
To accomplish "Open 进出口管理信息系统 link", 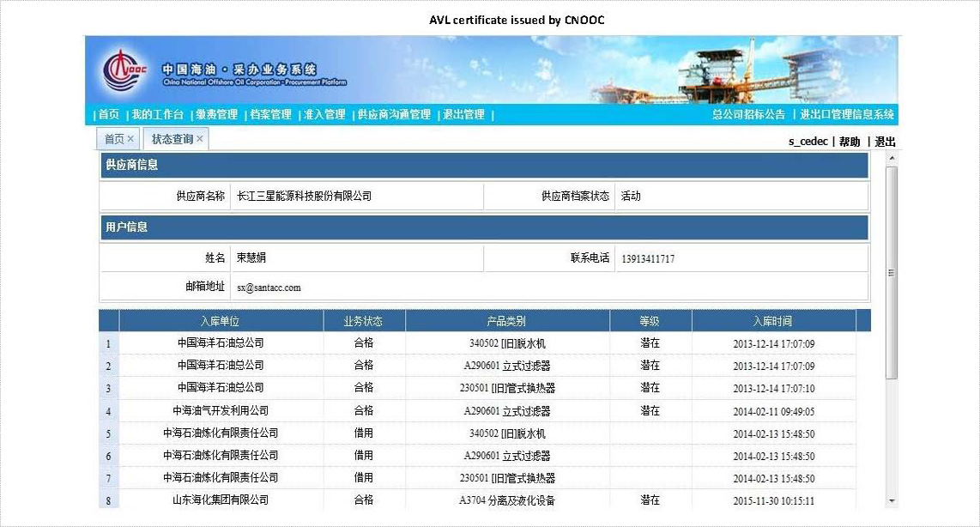I will point(847,114).
